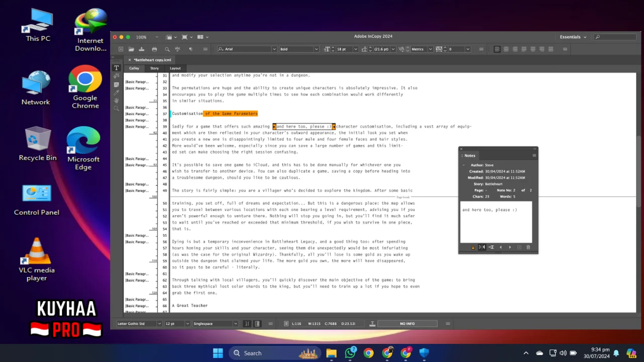Open Google Chrome desktop shortcut
Image resolution: width=644 pixels, height=362 pixels.
(x=85, y=87)
